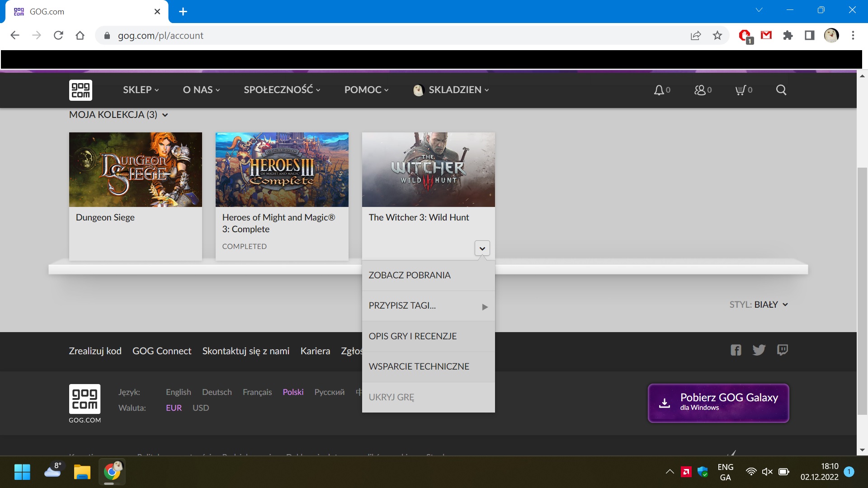868x488 pixels.
Task: Open GOG Facebook page icon
Action: pos(736,350)
